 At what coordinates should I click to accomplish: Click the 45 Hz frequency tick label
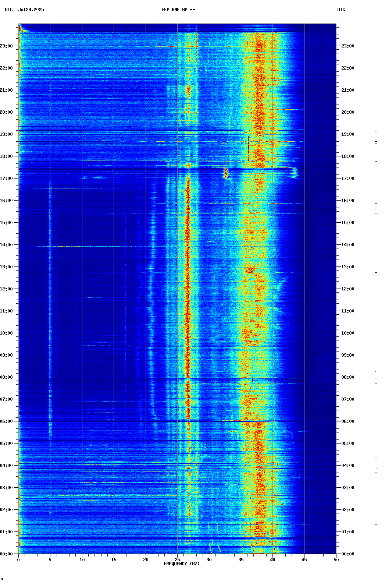(x=304, y=560)
